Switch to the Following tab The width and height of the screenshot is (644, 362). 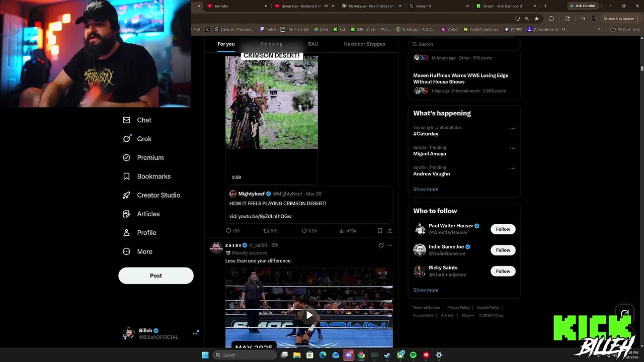(271, 44)
